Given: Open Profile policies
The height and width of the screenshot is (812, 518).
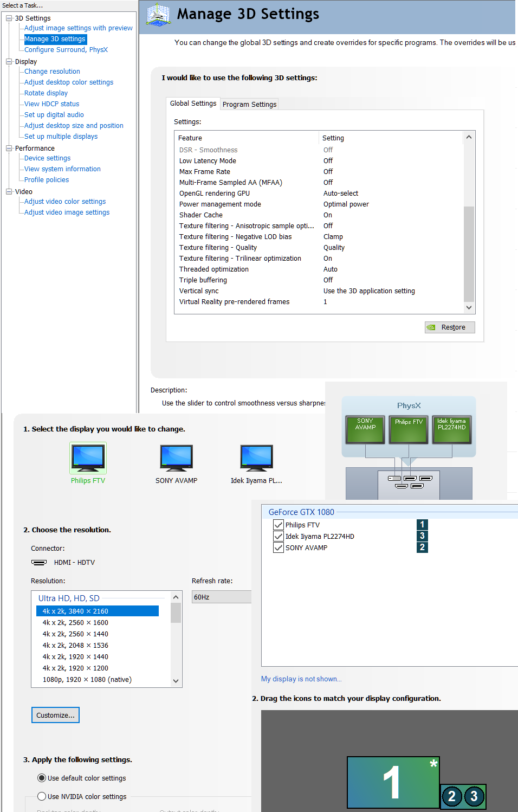Looking at the screenshot, I should point(47,180).
